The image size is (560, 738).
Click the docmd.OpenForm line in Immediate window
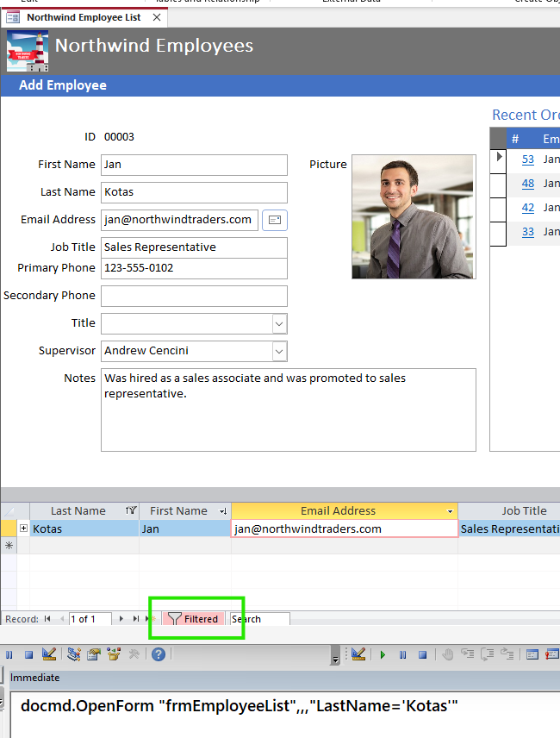click(240, 706)
